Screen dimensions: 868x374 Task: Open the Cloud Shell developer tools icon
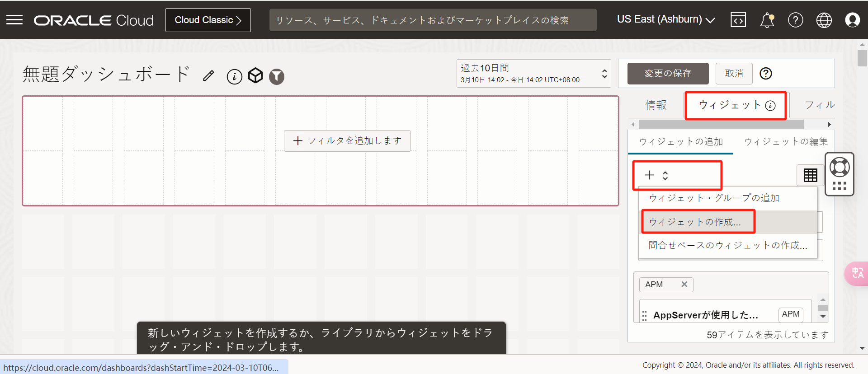pos(738,20)
